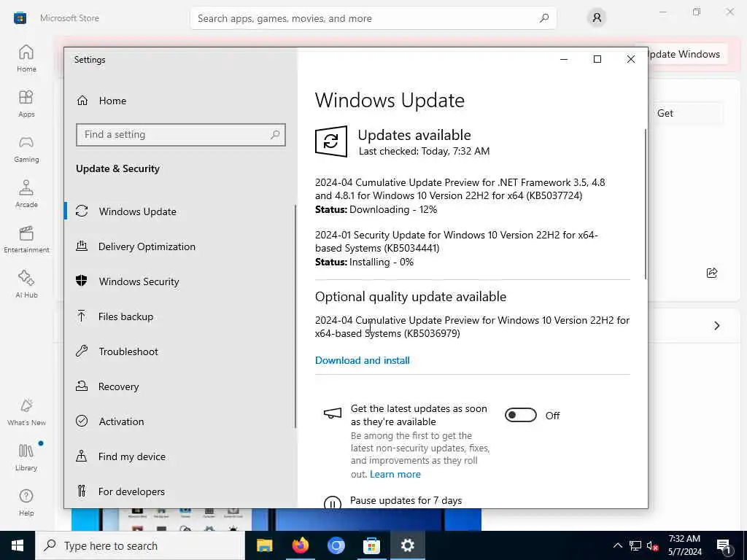747x560 pixels.
Task: Click the 'Last checked: Today, 7:32 AM' text
Action: [424, 152]
